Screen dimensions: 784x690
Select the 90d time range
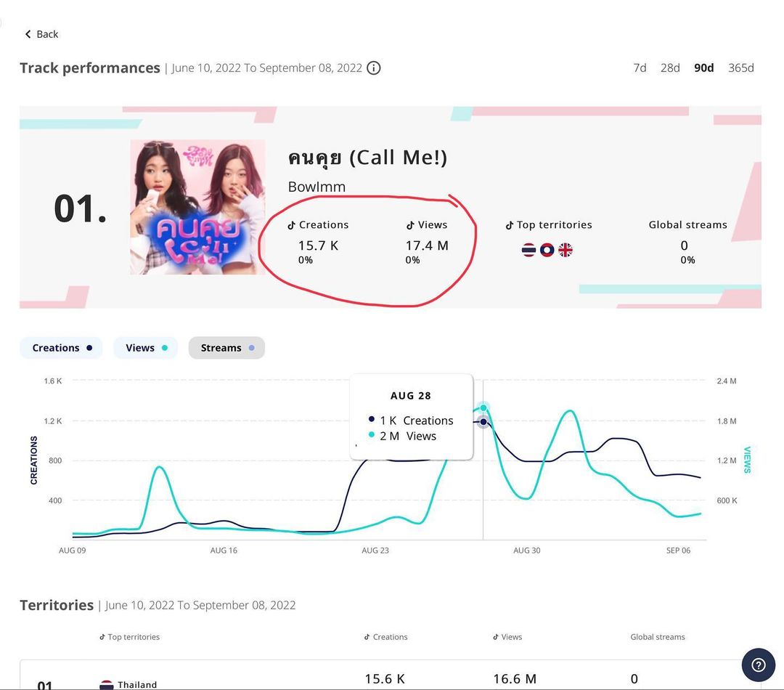click(703, 68)
